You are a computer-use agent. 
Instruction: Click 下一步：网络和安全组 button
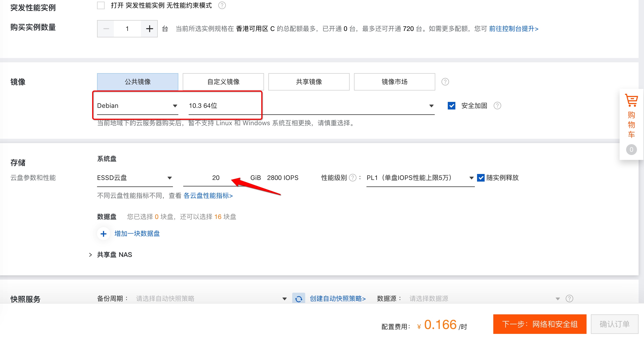(x=540, y=324)
